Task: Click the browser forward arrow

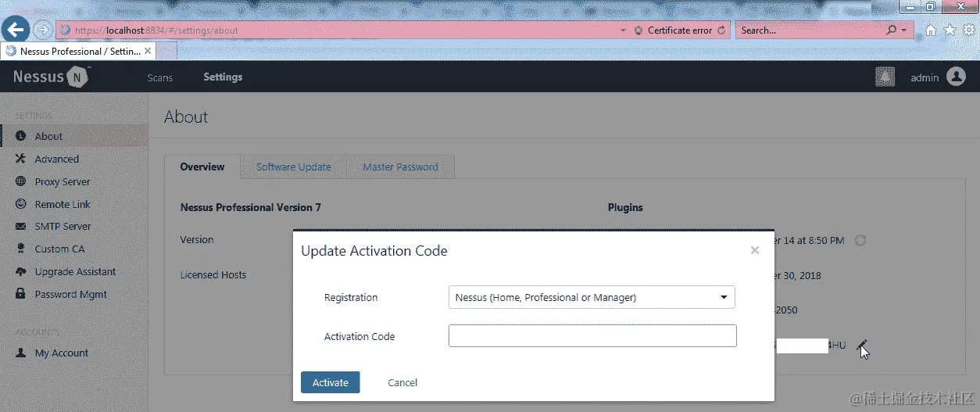Action: [x=42, y=30]
